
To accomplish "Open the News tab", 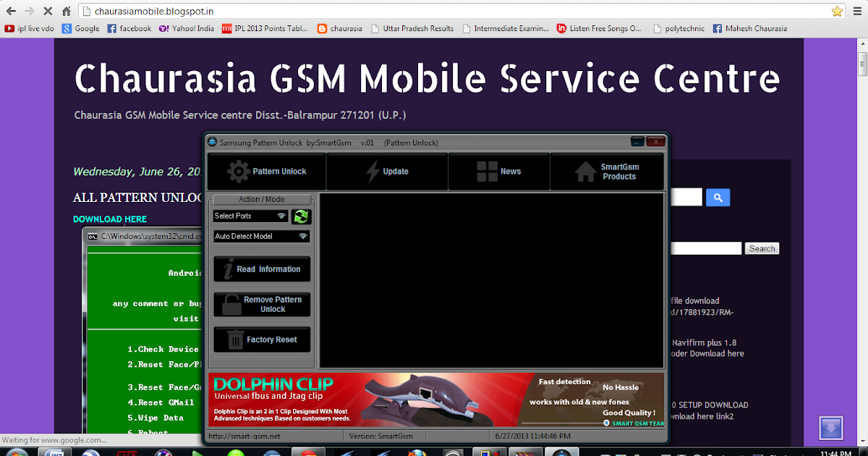I will (x=499, y=172).
